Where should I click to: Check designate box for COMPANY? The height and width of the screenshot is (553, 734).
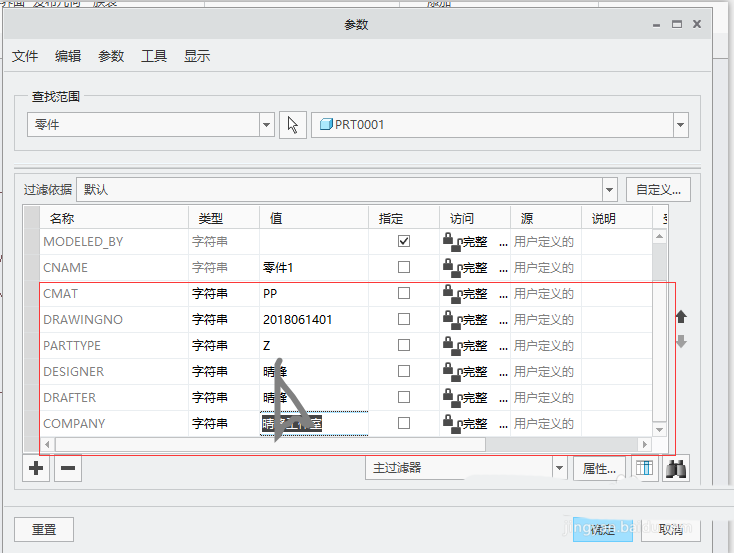tap(404, 423)
